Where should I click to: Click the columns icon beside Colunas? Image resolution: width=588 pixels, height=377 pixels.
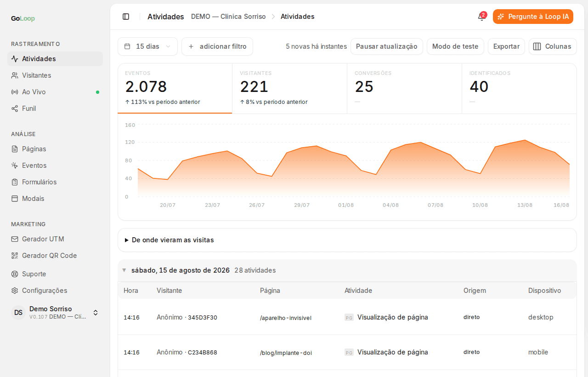(537, 46)
